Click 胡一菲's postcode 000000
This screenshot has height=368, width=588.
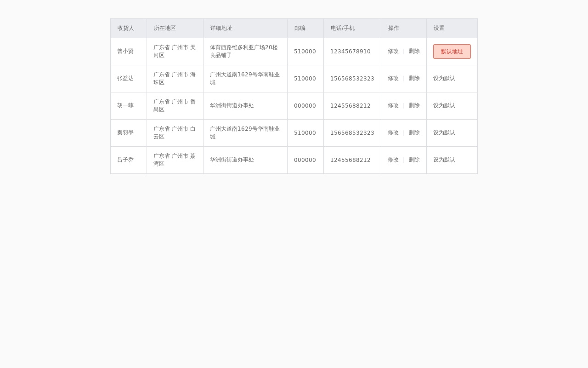tap(305, 105)
